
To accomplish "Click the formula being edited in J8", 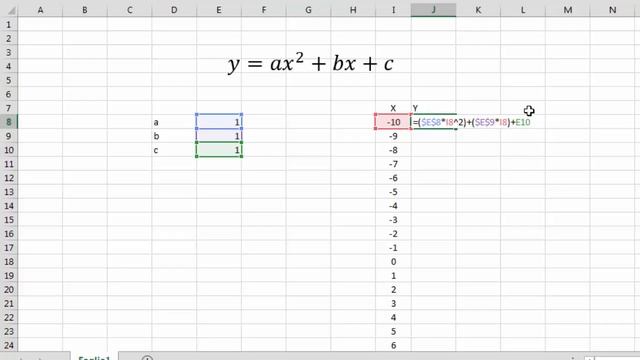I will [x=471, y=122].
